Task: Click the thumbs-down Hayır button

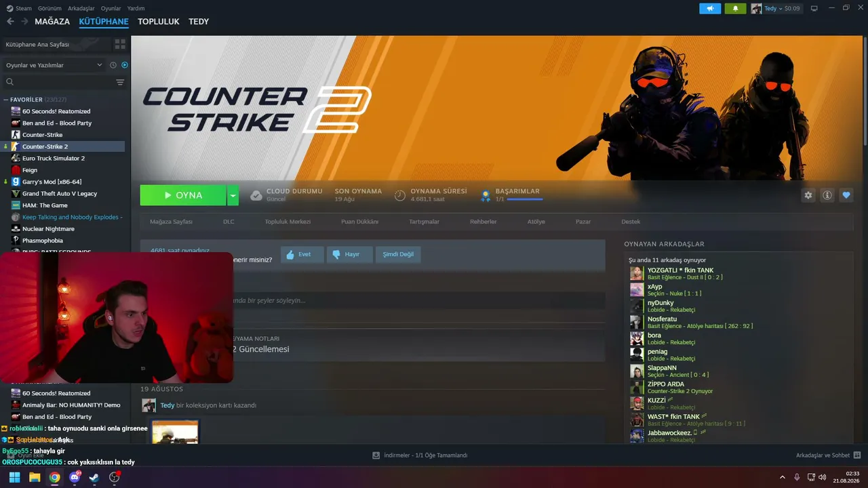Action: click(349, 255)
